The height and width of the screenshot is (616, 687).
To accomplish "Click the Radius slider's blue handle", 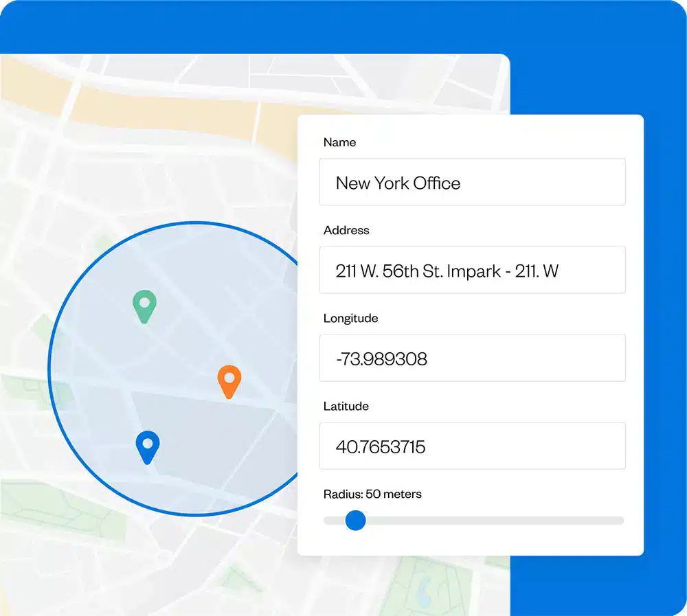I will (355, 521).
